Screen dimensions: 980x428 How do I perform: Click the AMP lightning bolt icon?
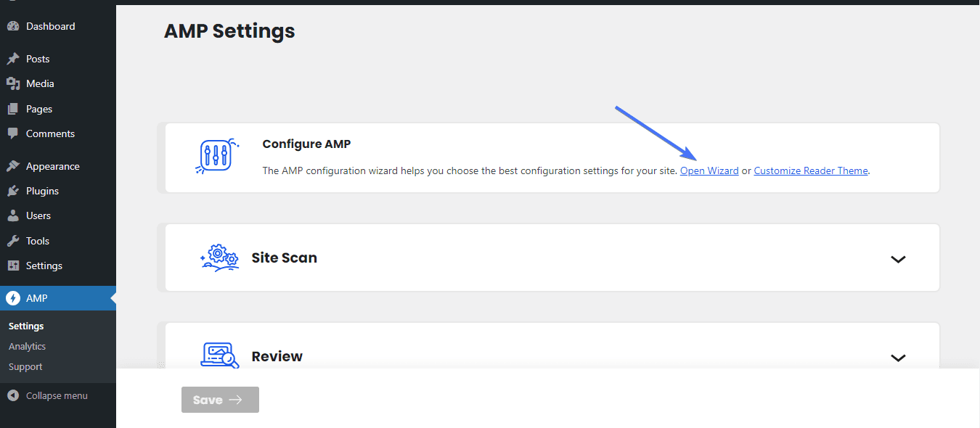pyautogui.click(x=13, y=298)
